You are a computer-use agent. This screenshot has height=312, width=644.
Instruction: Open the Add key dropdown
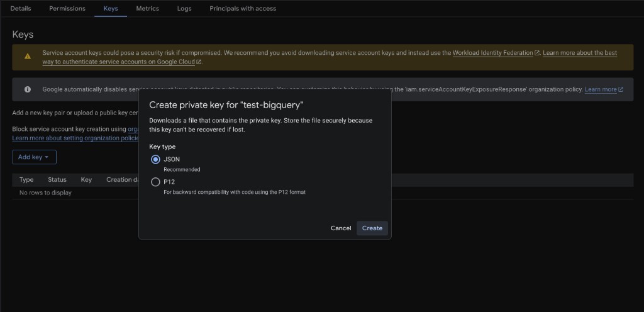(34, 157)
